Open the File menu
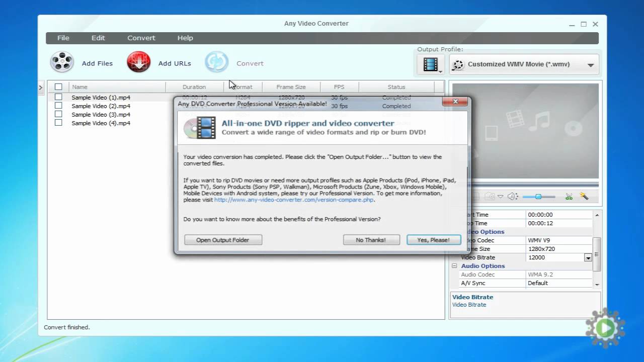 click(63, 38)
